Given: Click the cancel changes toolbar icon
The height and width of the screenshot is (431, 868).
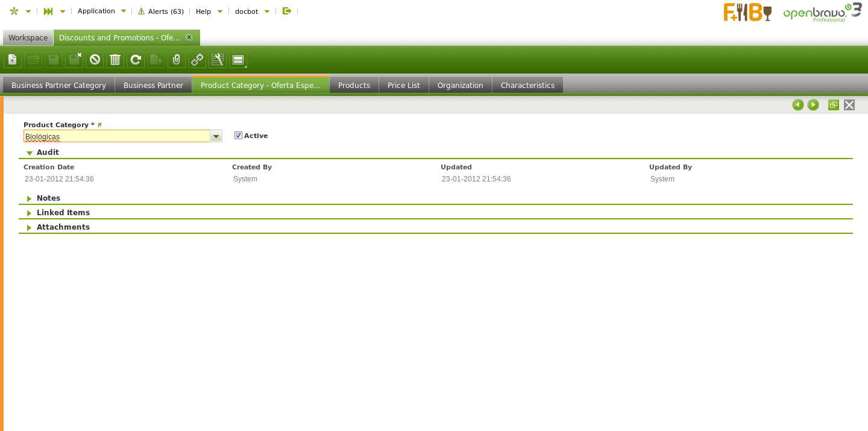Looking at the screenshot, I should point(95,60).
